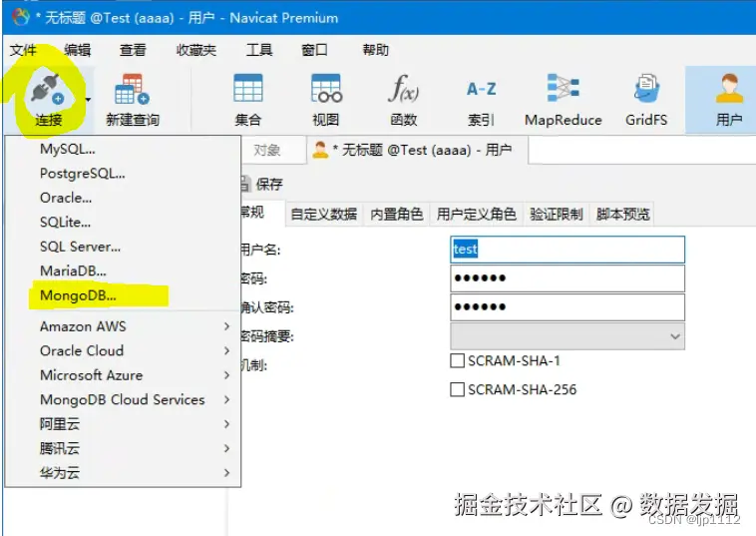Expand the Oracle Cloud submenu
The height and width of the screenshot is (536, 756).
[x=123, y=350]
